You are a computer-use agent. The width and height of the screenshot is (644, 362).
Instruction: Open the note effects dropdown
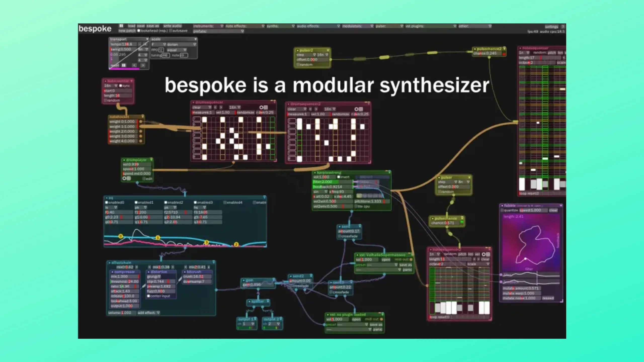tap(245, 26)
